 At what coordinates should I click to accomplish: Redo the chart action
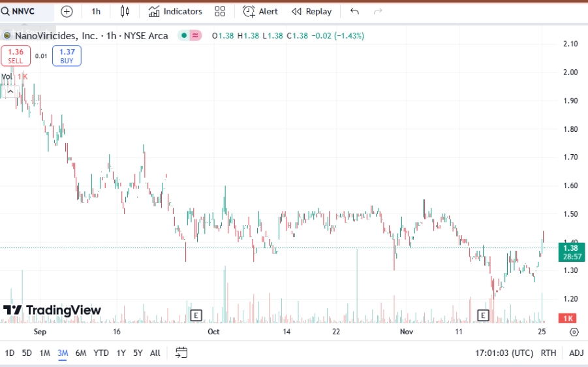[378, 12]
